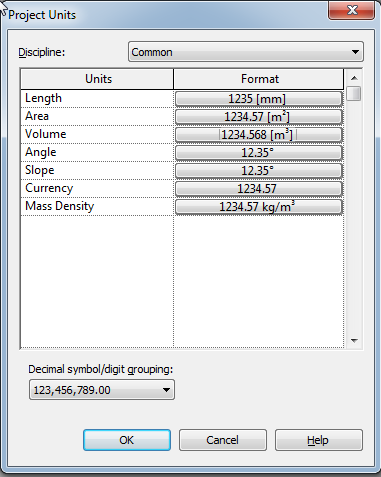The image size is (381, 477).
Task: Click the scrollbar down arrow in units list
Action: [x=354, y=340]
